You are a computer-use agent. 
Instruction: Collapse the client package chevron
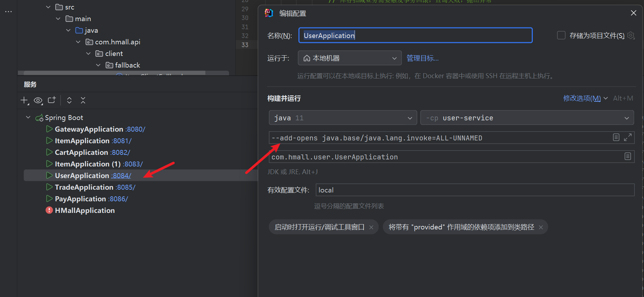point(88,53)
